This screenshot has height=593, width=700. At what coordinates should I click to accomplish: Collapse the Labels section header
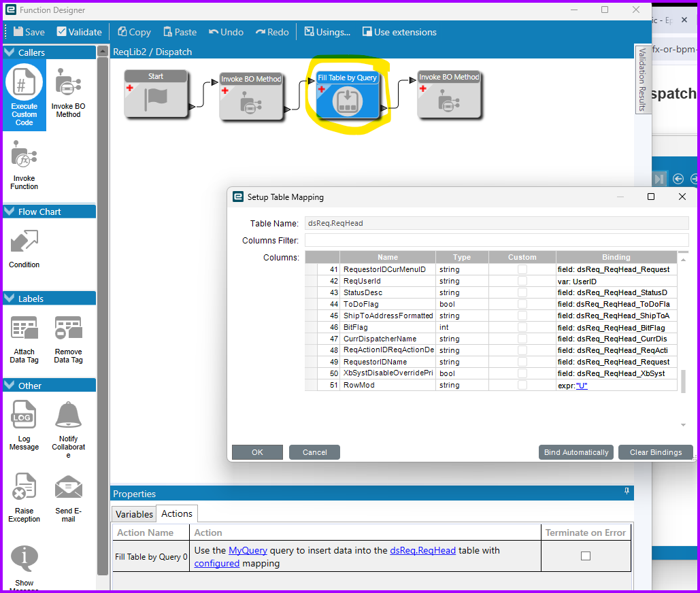10,299
